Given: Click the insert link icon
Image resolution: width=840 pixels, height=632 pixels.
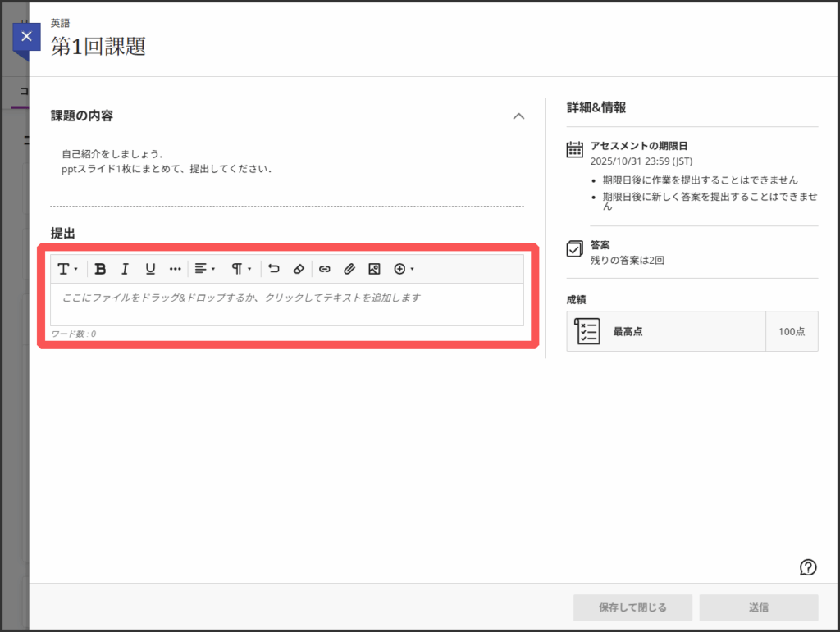Looking at the screenshot, I should coord(324,269).
